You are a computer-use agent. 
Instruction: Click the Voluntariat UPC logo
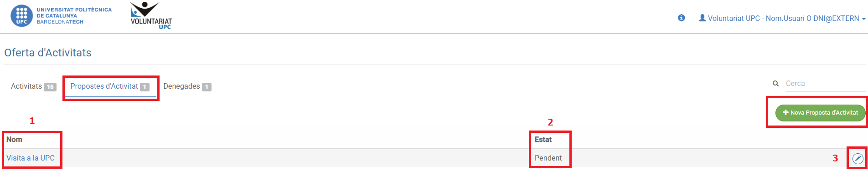pyautogui.click(x=151, y=15)
